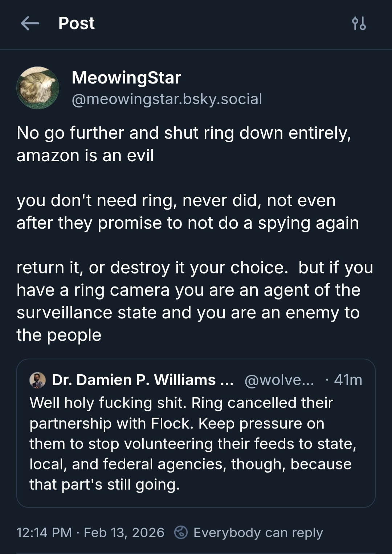Open MeowingStar's profile via display name
Screen dimensions: 392x554
(x=126, y=78)
